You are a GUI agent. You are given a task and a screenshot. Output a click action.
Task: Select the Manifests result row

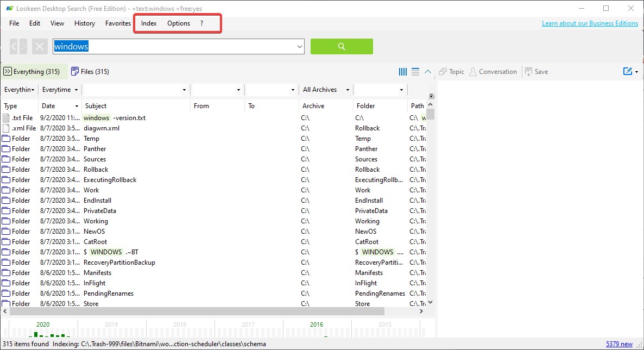click(213, 273)
